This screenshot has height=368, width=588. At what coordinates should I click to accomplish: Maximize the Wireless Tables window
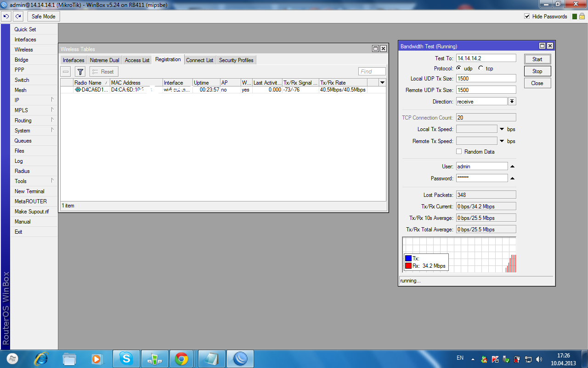[x=375, y=49]
